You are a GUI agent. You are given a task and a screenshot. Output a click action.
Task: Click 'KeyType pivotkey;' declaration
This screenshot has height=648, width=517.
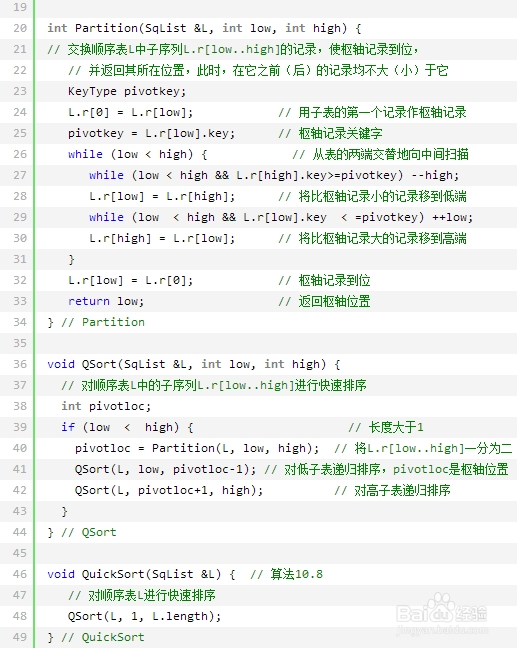tap(127, 91)
